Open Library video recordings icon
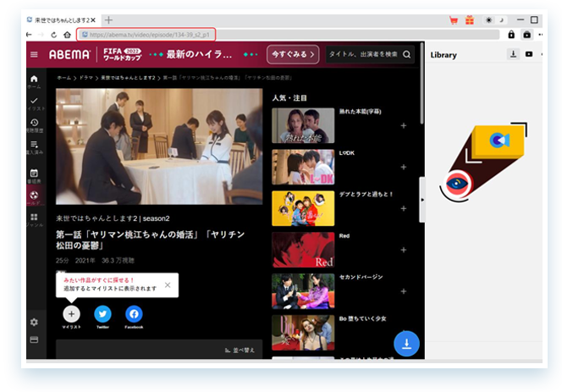562x392 pixels. [529, 54]
